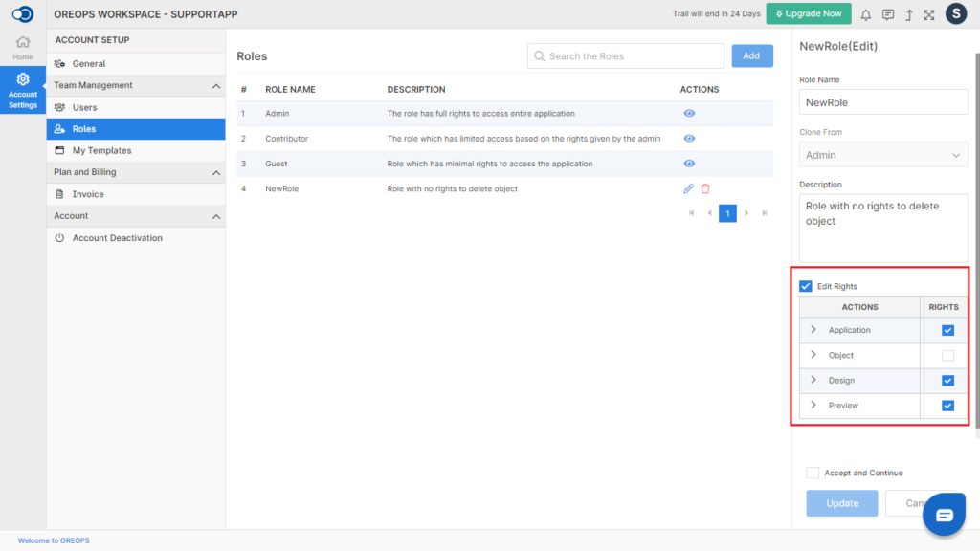Toggle fullscreen expand icon in header
Viewport: 980px width, 551px height.
click(929, 14)
